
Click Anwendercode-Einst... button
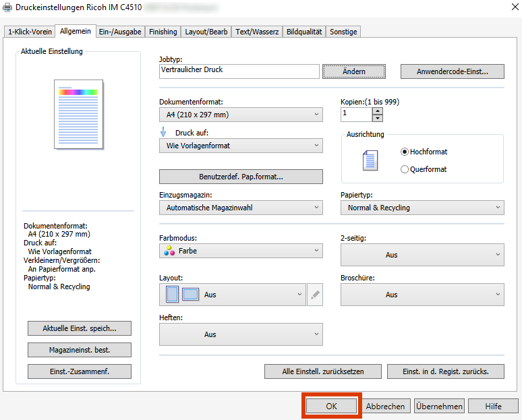coord(453,71)
